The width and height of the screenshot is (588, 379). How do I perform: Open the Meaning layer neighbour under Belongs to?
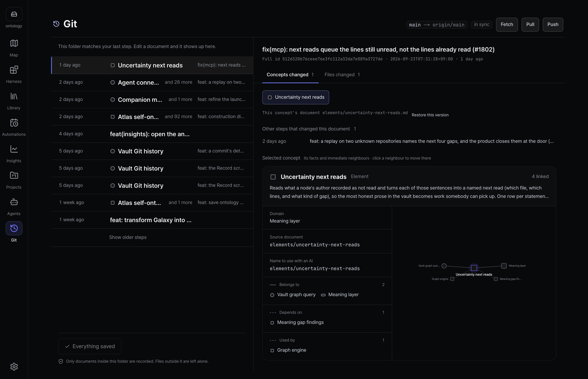340,295
